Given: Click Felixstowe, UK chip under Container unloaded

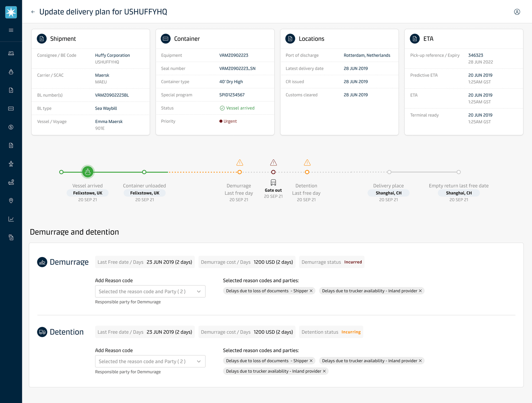Looking at the screenshot, I should tap(145, 193).
